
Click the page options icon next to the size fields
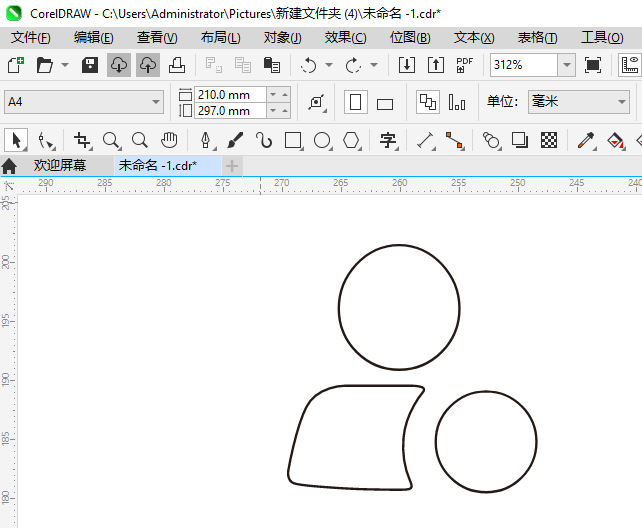tap(317, 102)
